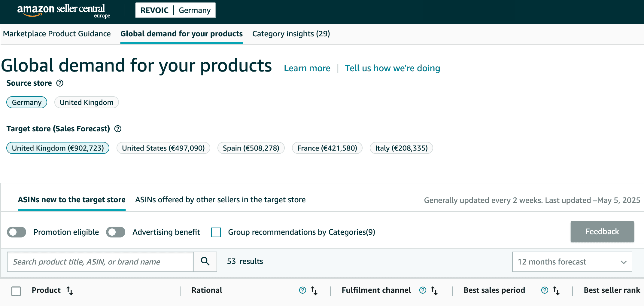Sort by Best sales period arrows
The image size is (644, 306).
556,290
